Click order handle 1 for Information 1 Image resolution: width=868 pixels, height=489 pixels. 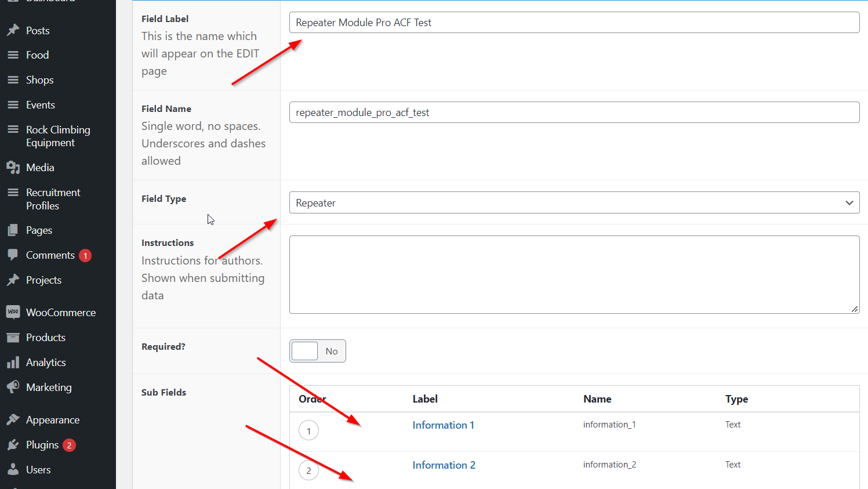point(308,430)
